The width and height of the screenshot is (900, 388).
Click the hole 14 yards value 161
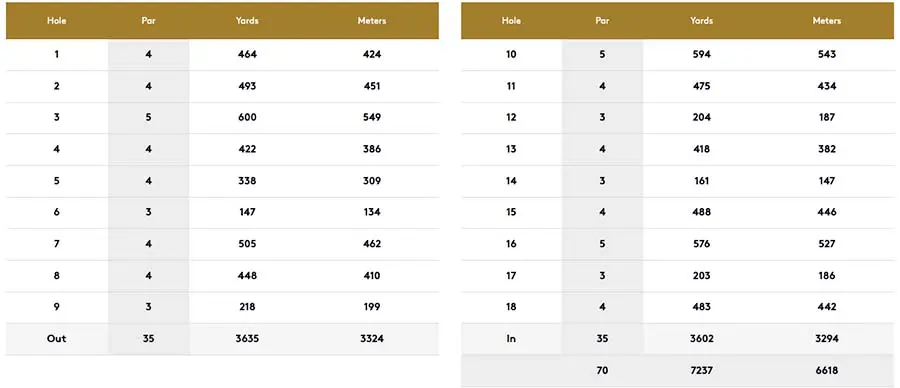701,181
